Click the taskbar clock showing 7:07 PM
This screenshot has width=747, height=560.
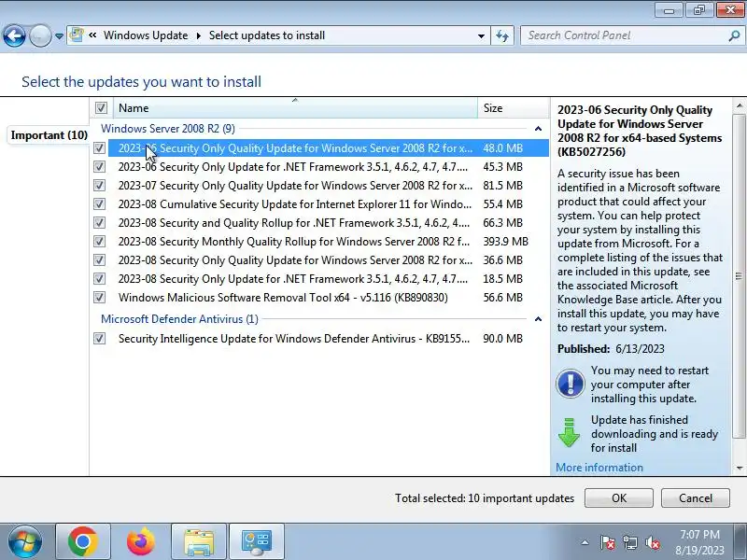tap(699, 542)
